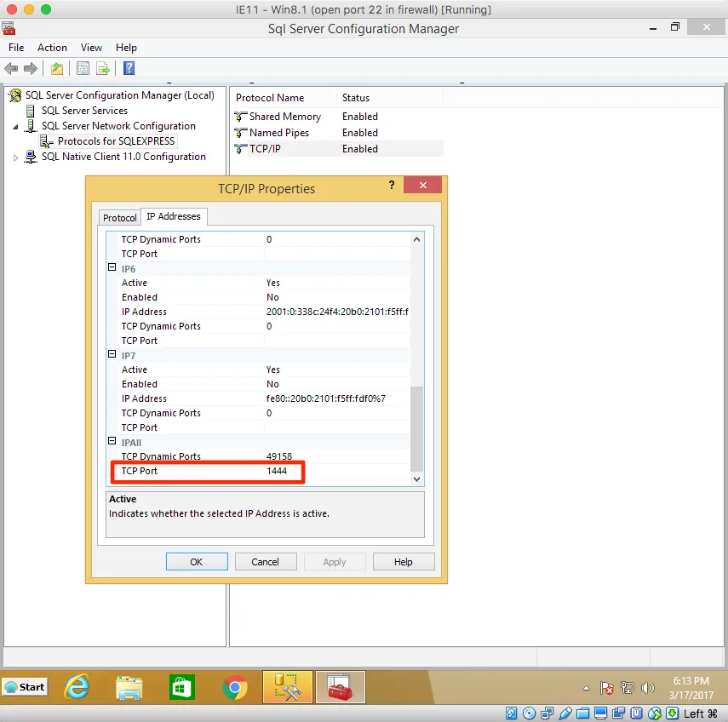
Task: Click the VirtualBox hard disk status icon
Action: click(x=511, y=713)
